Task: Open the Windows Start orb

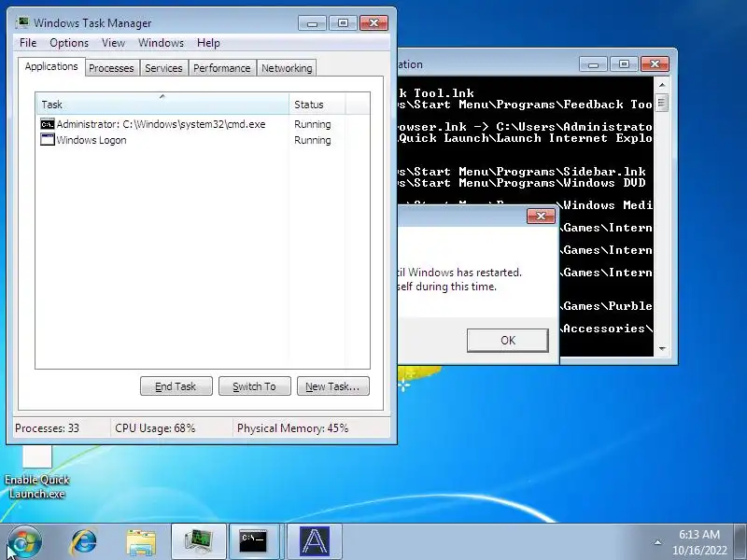Action: pyautogui.click(x=24, y=542)
